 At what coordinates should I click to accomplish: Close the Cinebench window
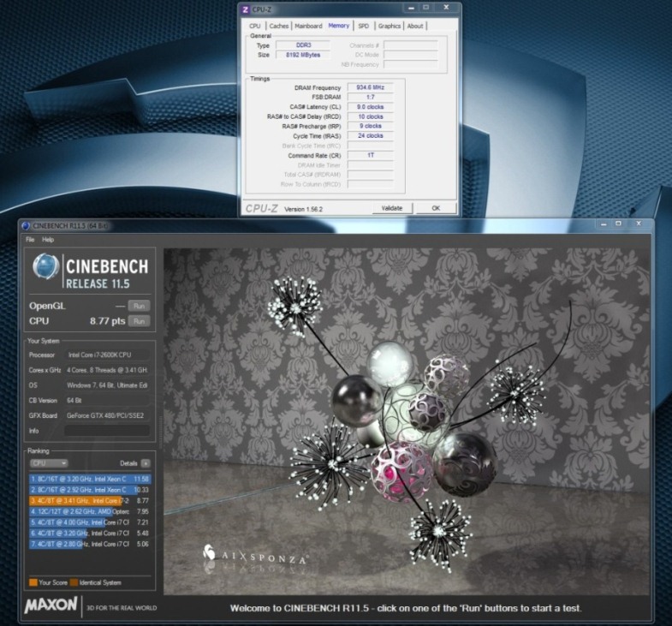pos(639,224)
